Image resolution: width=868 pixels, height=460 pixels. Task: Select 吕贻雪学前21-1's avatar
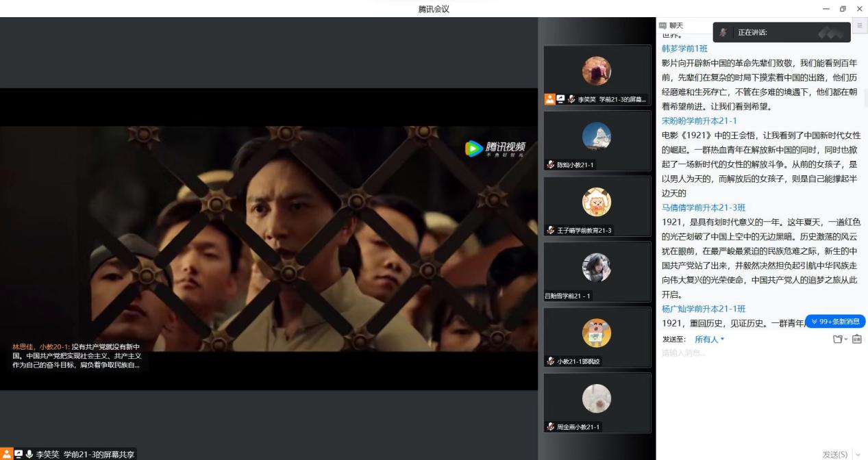pyautogui.click(x=597, y=268)
